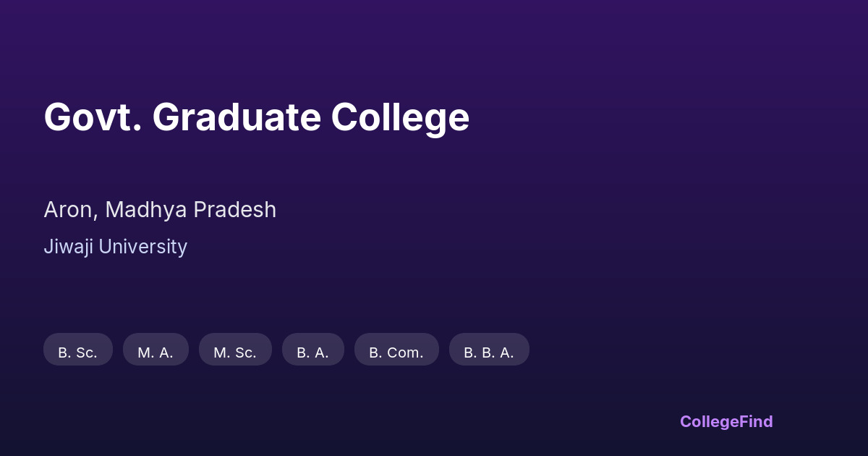This screenshot has height=456, width=868.
Task: Open the Govt. Graduate College heading
Action: pyautogui.click(x=256, y=117)
